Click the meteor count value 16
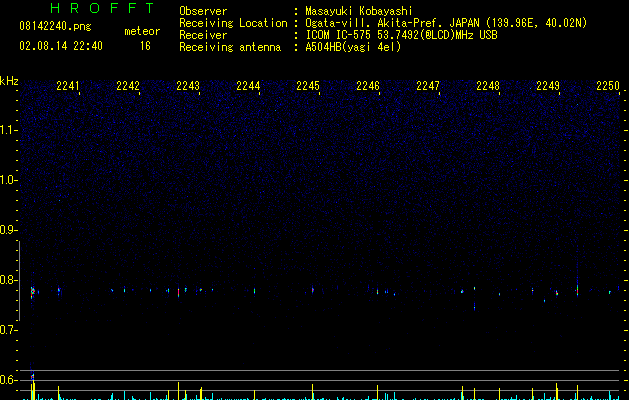Image resolution: width=629 pixels, height=400 pixels. (145, 46)
